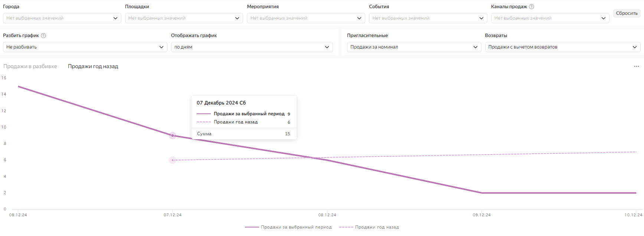Click the chevron on the События filter
644x236 pixels.
481,18
